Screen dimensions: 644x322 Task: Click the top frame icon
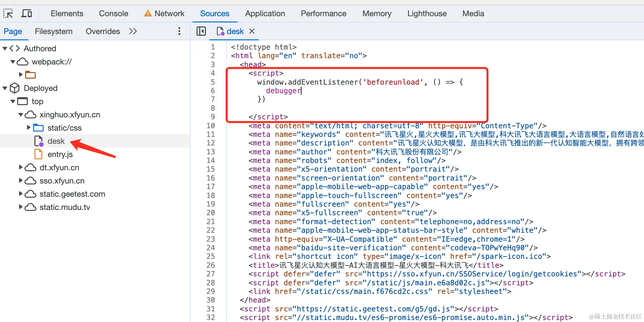(x=23, y=101)
